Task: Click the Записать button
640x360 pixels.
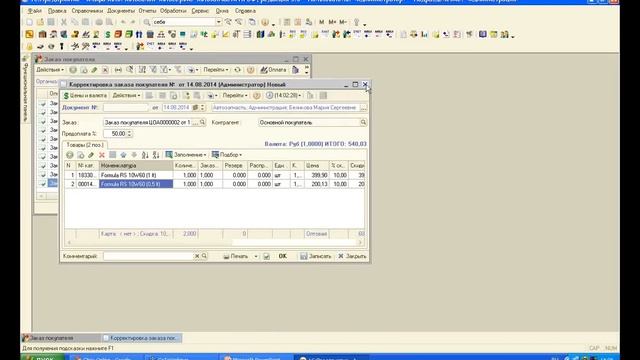Action: tap(316, 256)
